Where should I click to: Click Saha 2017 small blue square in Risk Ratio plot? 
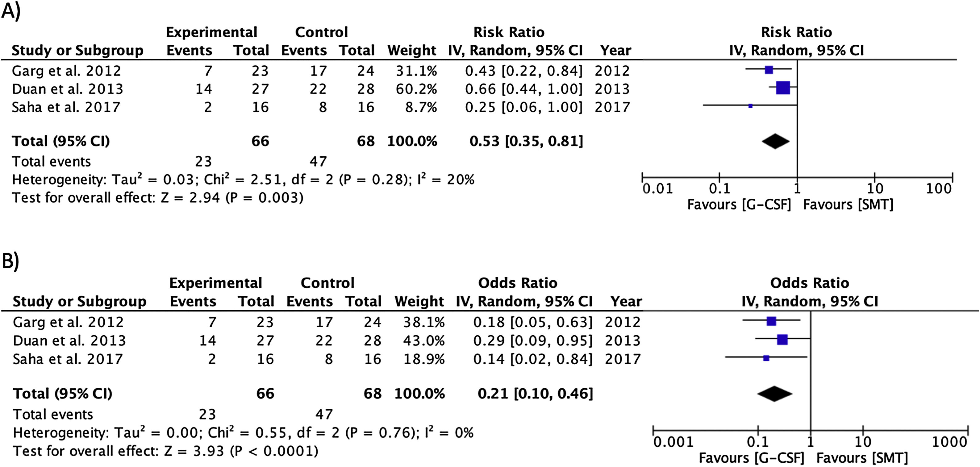tap(750, 106)
